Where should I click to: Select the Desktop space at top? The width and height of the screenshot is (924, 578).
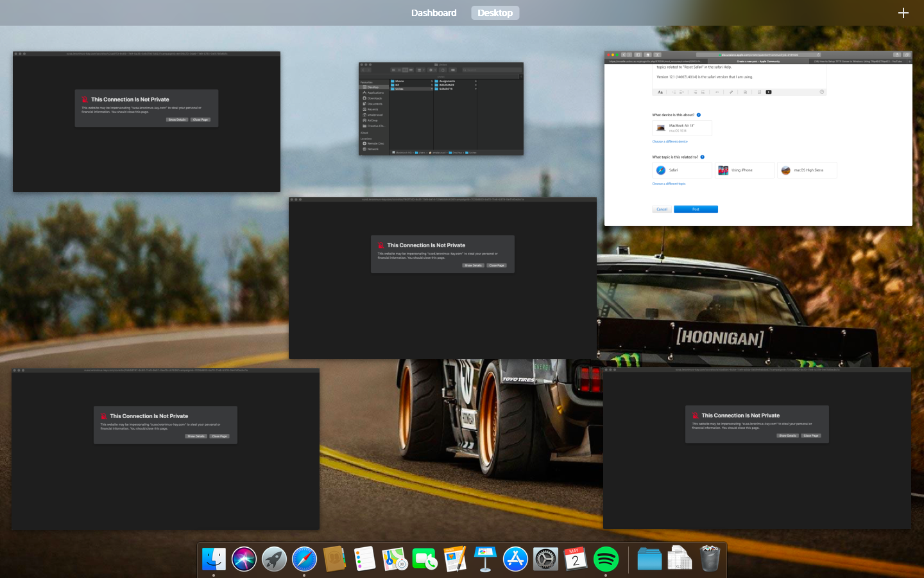[x=495, y=13]
